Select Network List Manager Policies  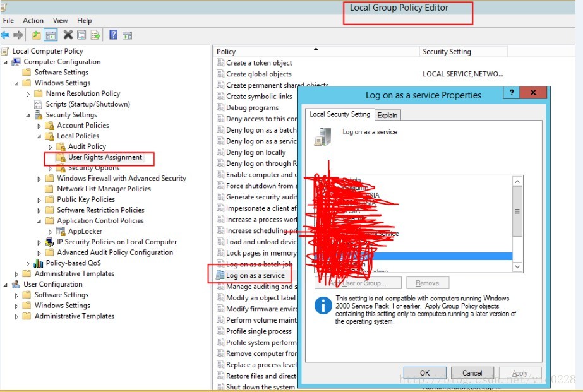click(x=104, y=189)
